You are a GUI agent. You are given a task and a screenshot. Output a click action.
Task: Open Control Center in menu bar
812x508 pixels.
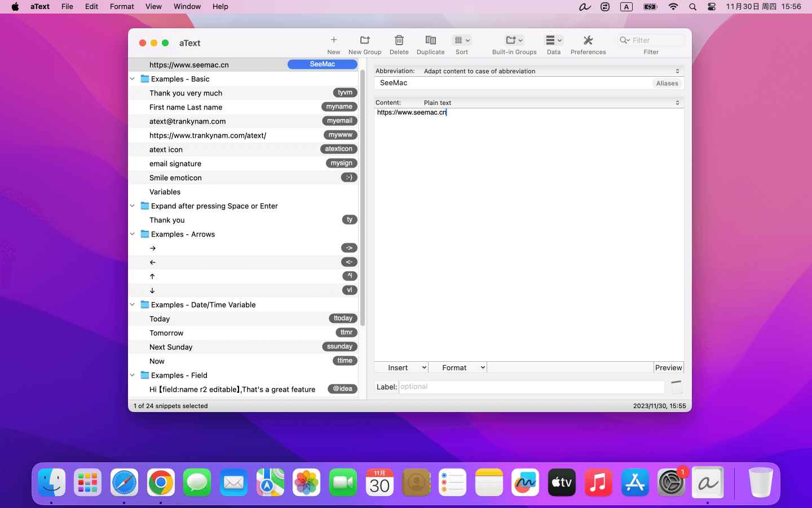pos(712,7)
